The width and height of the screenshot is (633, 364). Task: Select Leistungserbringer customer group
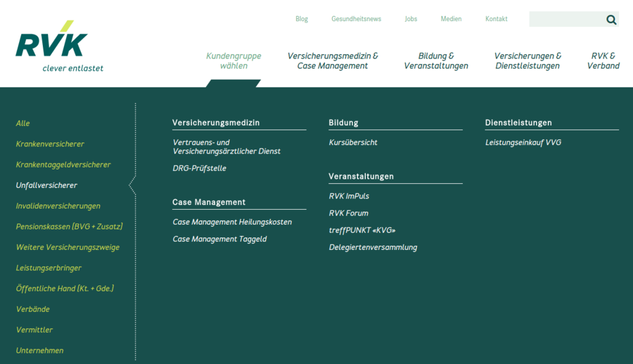tap(48, 268)
